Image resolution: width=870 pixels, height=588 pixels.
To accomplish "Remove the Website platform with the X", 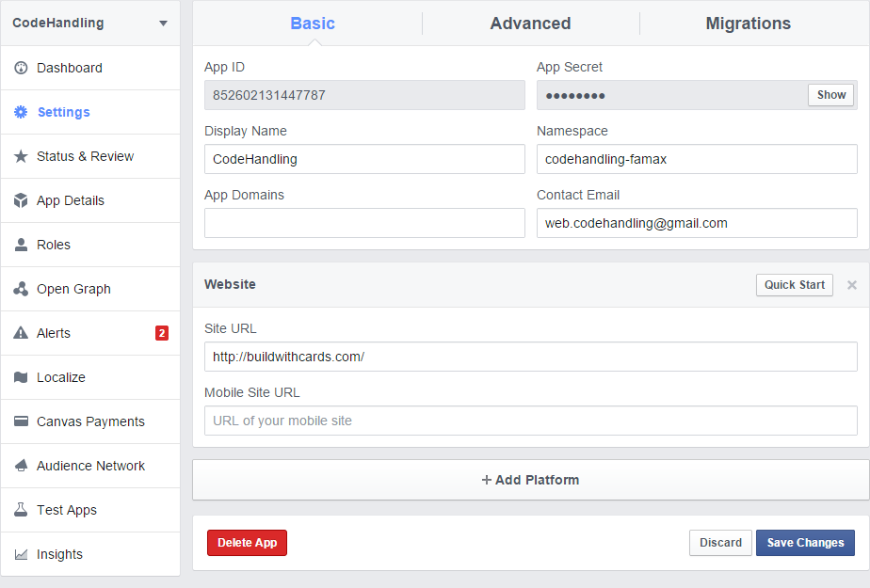I will tap(852, 285).
